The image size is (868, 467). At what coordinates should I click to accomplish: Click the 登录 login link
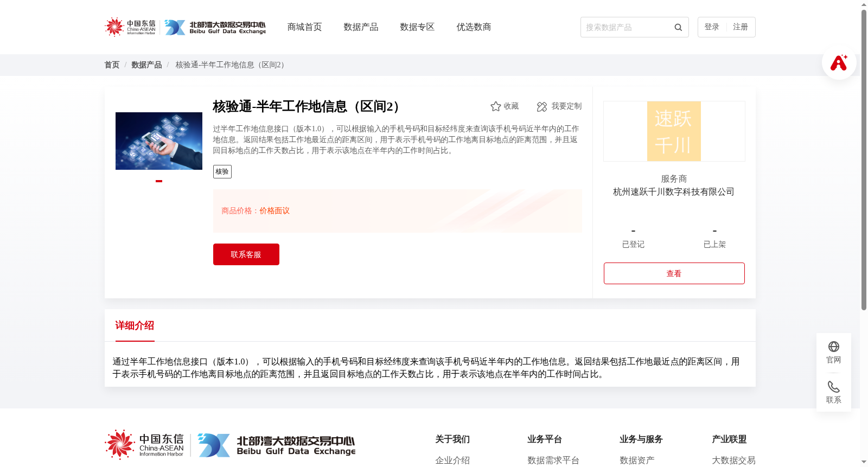[712, 27]
